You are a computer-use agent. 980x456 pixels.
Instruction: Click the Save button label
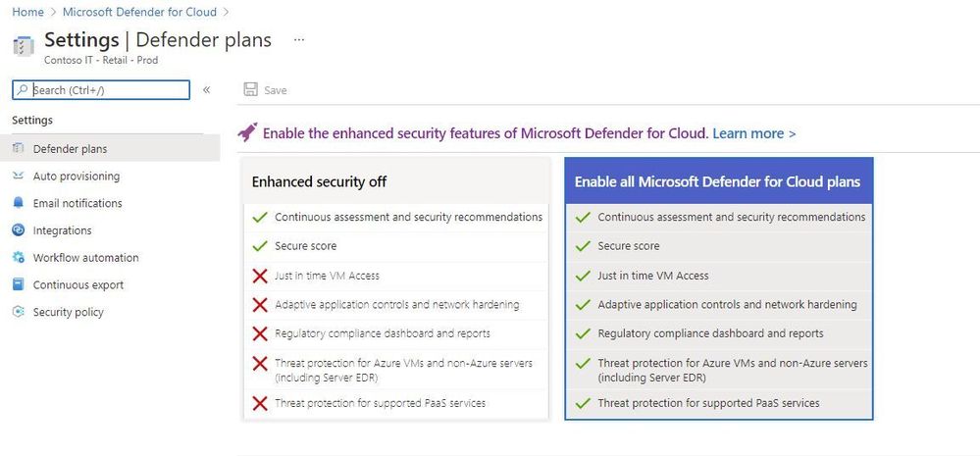[275, 90]
